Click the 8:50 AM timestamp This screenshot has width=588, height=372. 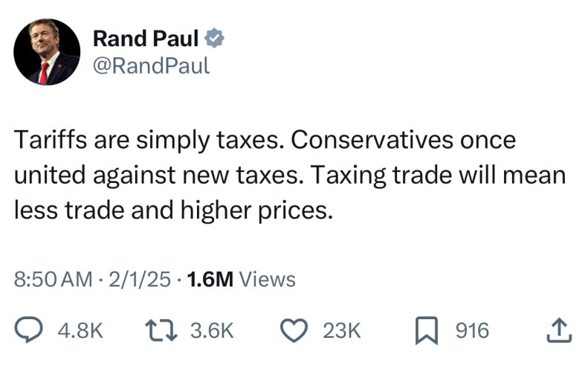click(53, 279)
